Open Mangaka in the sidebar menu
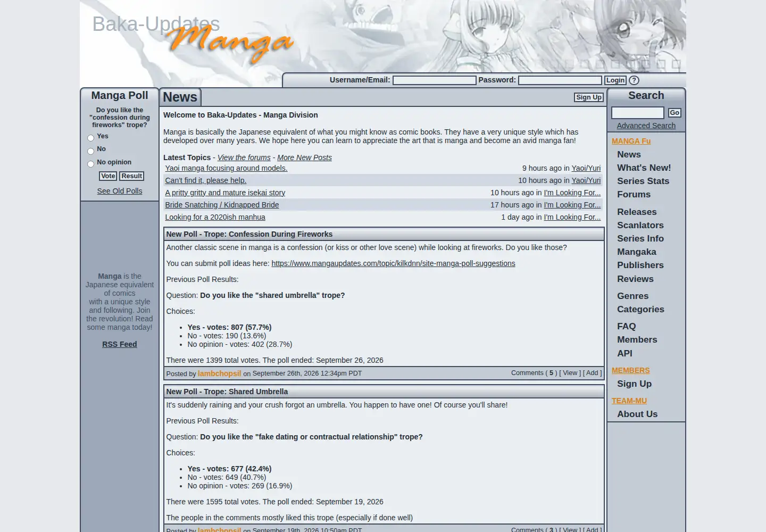The width and height of the screenshot is (766, 532). coord(637,252)
